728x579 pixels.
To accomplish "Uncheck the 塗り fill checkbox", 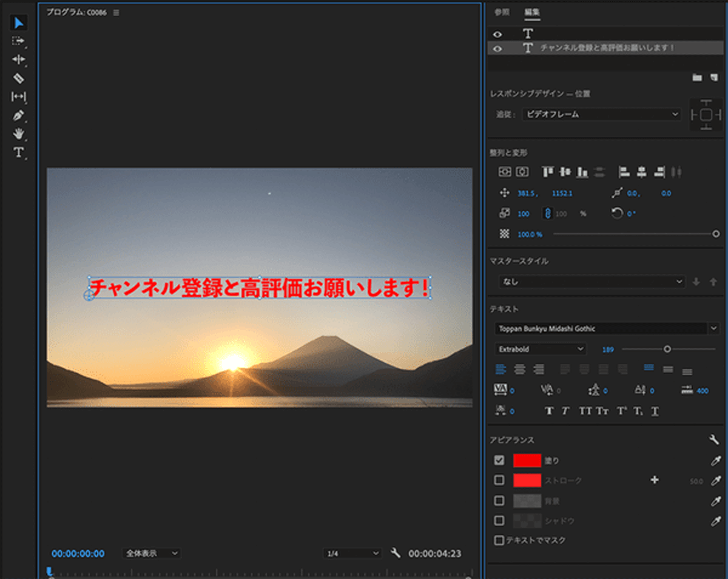I will pos(499,461).
